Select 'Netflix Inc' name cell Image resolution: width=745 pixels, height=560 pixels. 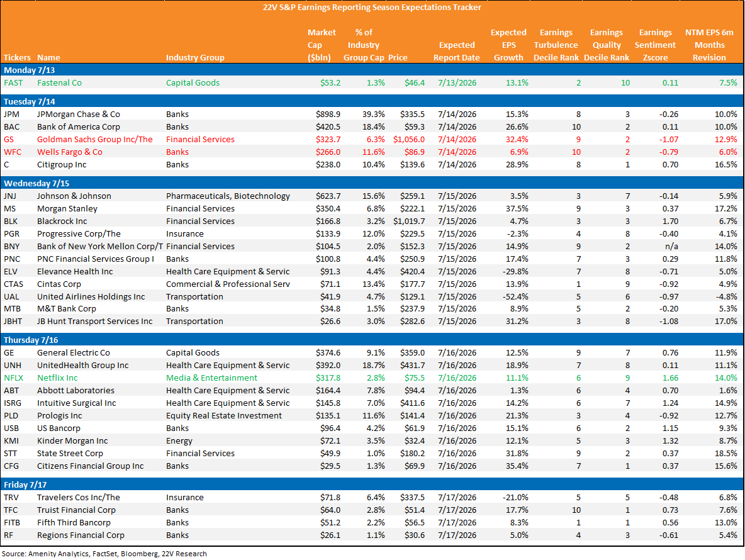point(57,378)
